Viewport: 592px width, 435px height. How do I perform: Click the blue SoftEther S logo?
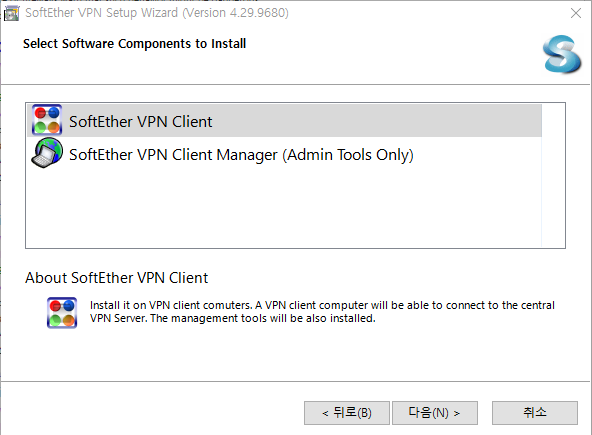pyautogui.click(x=562, y=54)
